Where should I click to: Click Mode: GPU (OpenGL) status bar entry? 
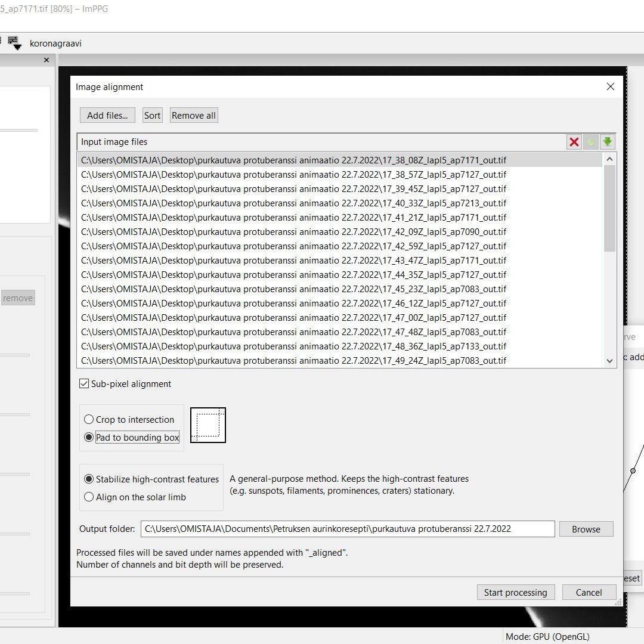click(x=547, y=637)
